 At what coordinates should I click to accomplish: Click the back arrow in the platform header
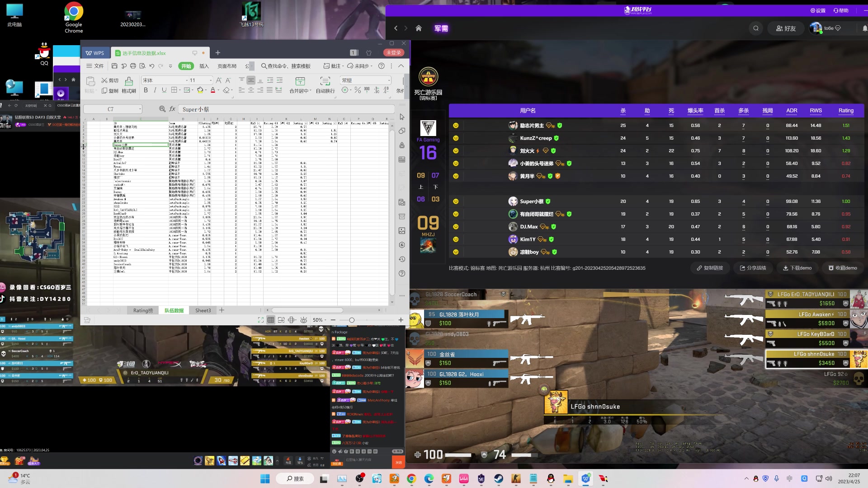coord(396,28)
